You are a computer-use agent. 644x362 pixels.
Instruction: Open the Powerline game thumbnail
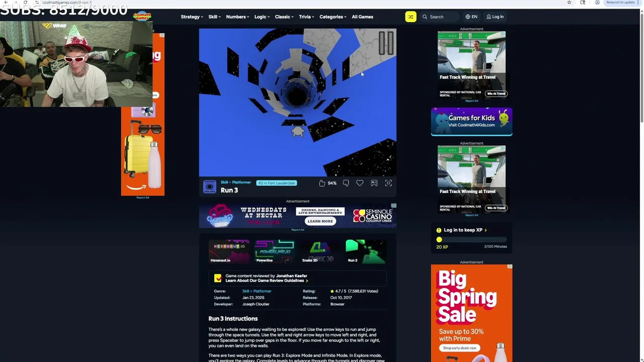coord(274,251)
